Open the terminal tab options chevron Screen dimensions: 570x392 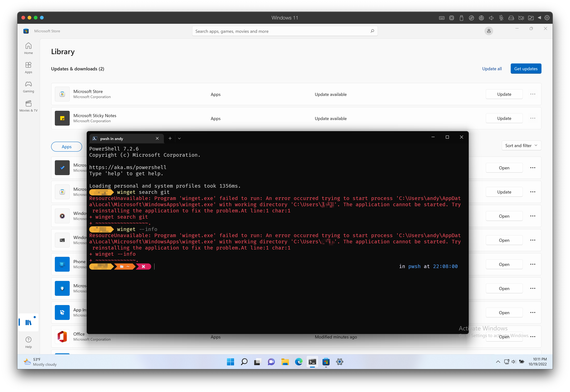tap(179, 138)
